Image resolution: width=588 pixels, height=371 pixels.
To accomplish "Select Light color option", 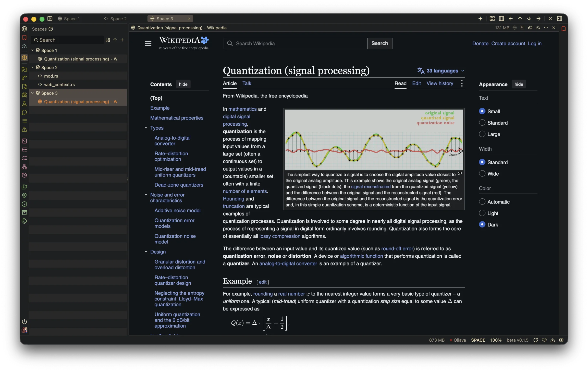I will [x=482, y=213].
